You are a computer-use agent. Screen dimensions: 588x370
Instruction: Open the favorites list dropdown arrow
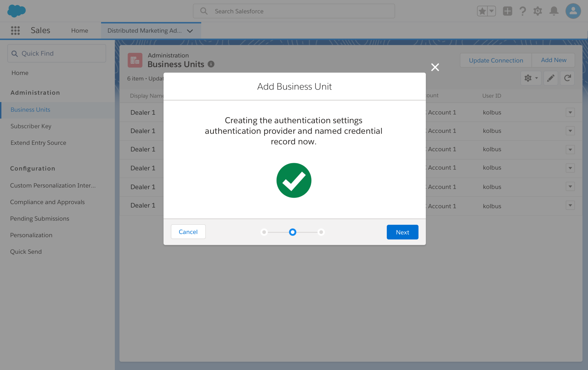491,11
